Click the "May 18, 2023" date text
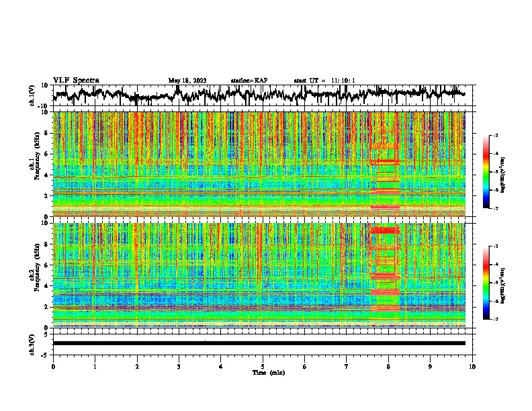 (x=187, y=81)
